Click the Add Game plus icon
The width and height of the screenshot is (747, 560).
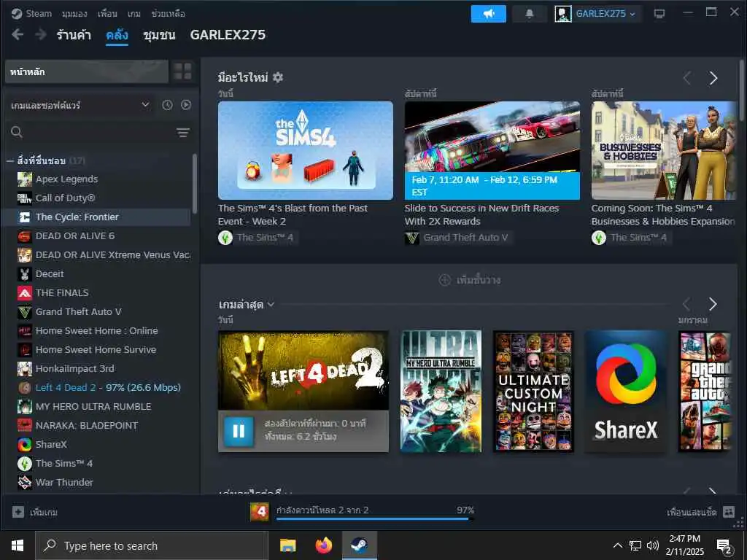point(18,512)
